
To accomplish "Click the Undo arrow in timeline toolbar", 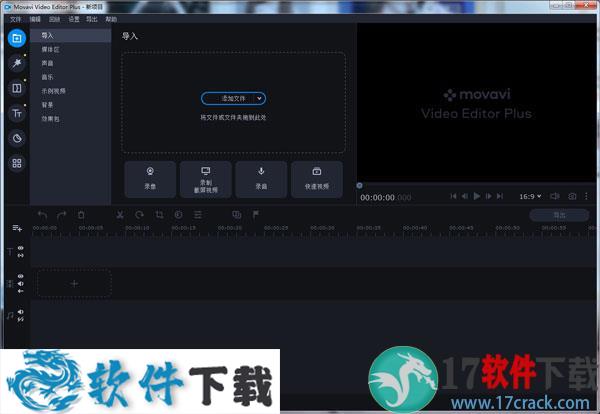I will coord(42,215).
